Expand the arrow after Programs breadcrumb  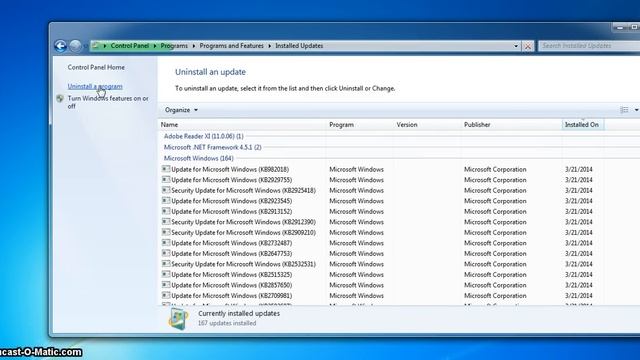point(194,46)
